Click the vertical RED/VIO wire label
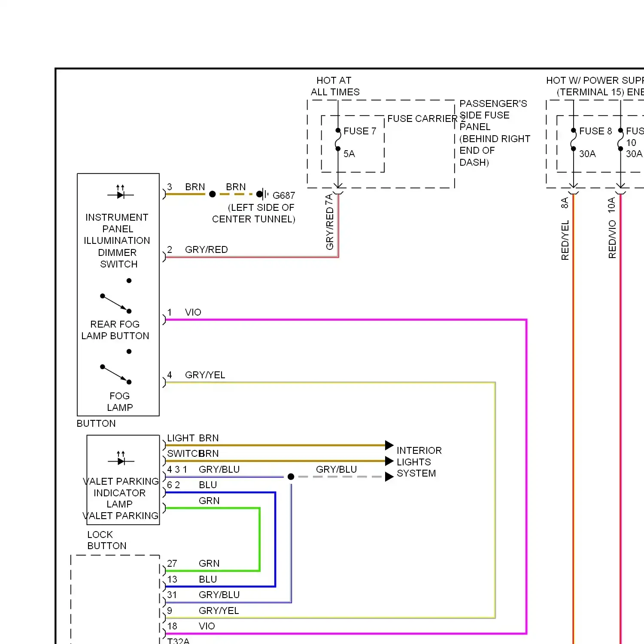644x644 pixels. click(612, 239)
